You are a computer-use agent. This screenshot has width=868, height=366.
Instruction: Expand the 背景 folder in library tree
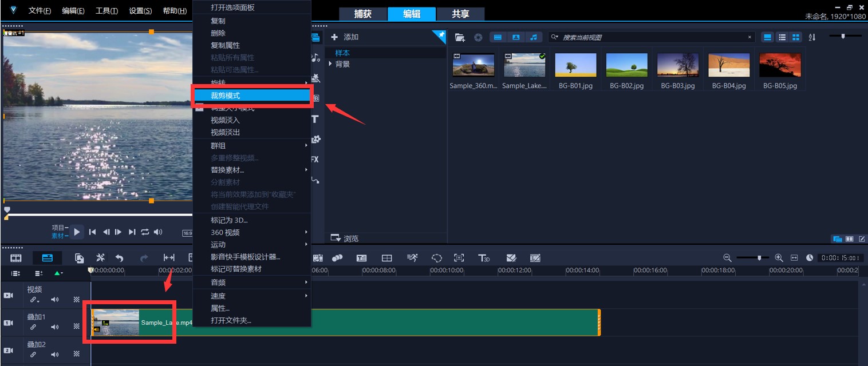[x=330, y=64]
